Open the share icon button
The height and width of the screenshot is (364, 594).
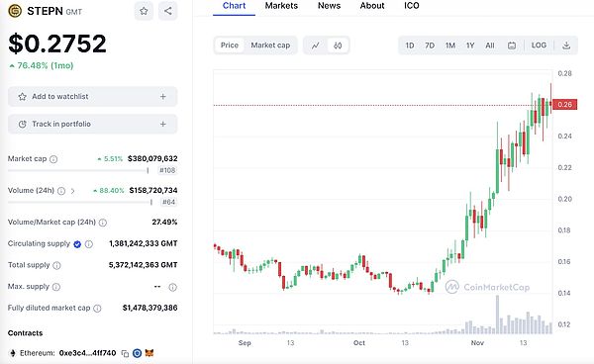coord(168,11)
